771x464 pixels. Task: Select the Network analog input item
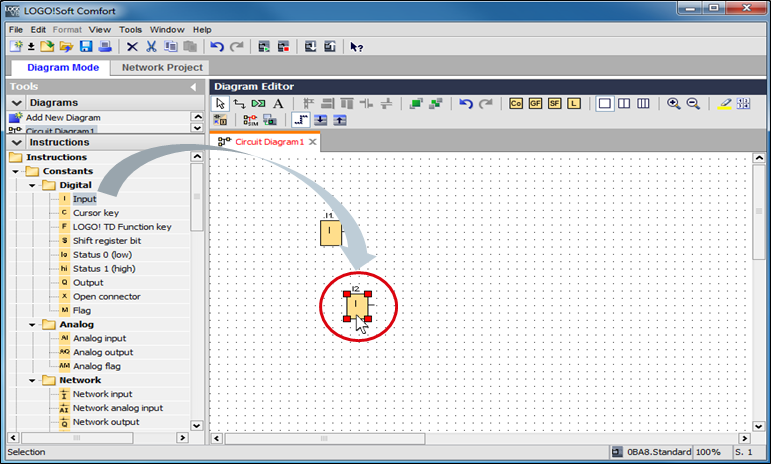pyautogui.click(x=118, y=408)
